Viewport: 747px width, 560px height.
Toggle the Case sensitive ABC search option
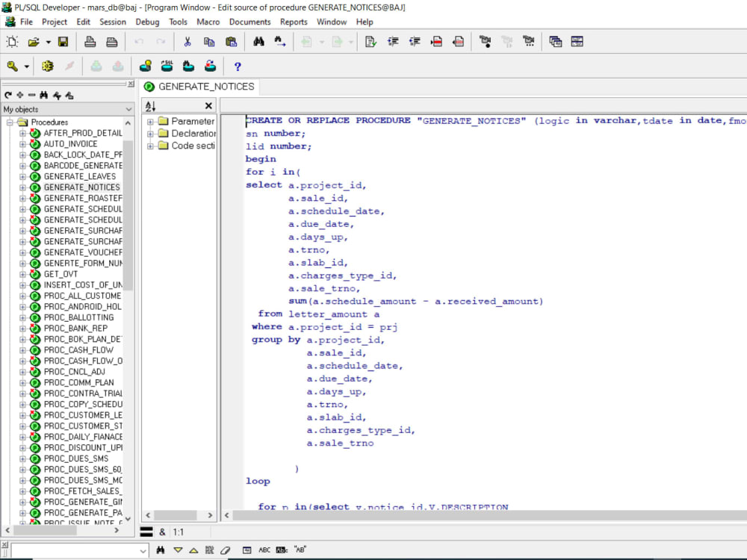pyautogui.click(x=264, y=550)
